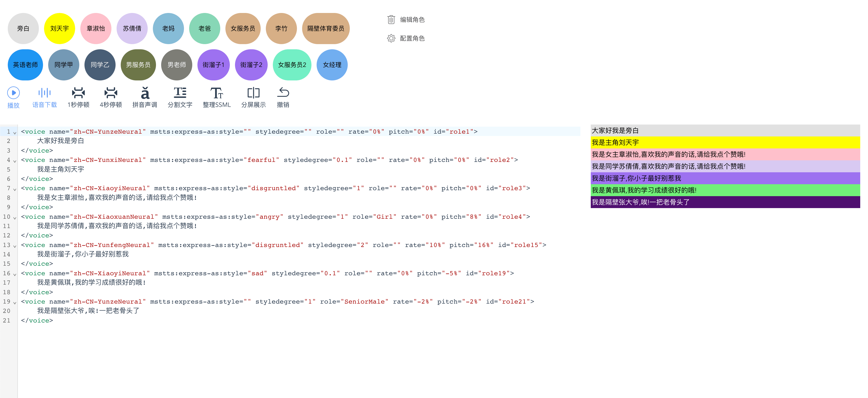Insert a 1秒停顿 pause
Screen dimensions: 868x398
pos(79,92)
